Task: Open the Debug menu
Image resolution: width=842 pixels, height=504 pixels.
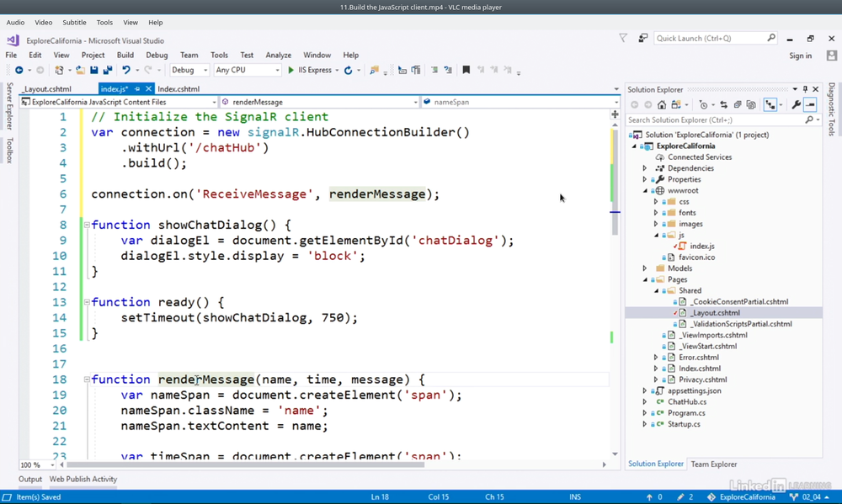Action: (157, 56)
